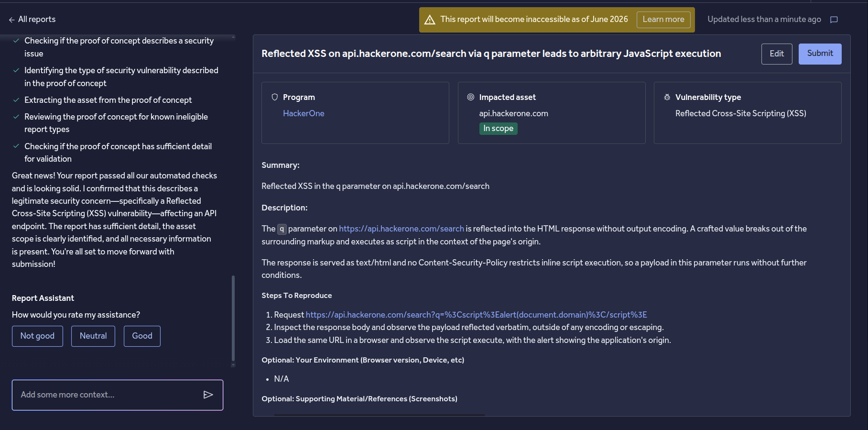Rate assistance as Not good
This screenshot has width=868, height=430.
(37, 336)
